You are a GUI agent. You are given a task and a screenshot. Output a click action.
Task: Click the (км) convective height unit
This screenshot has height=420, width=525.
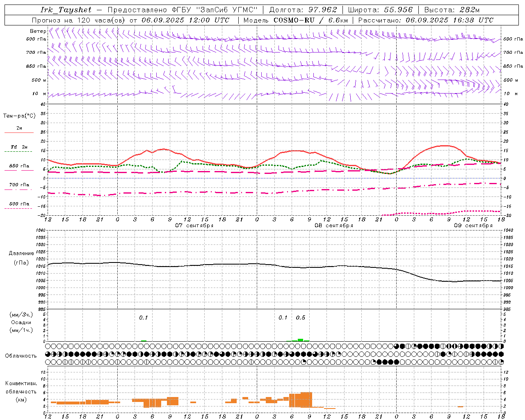(x=21, y=399)
